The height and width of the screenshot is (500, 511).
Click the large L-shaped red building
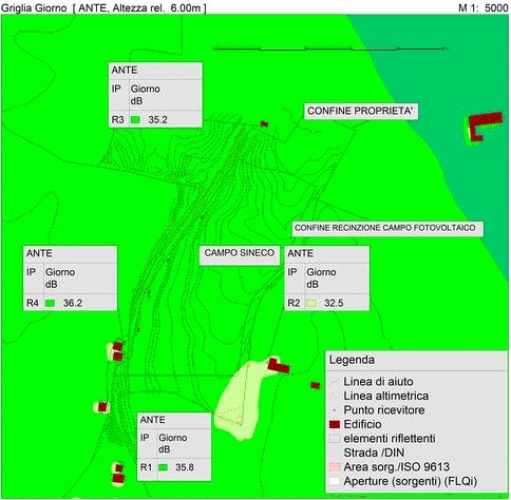[484, 125]
